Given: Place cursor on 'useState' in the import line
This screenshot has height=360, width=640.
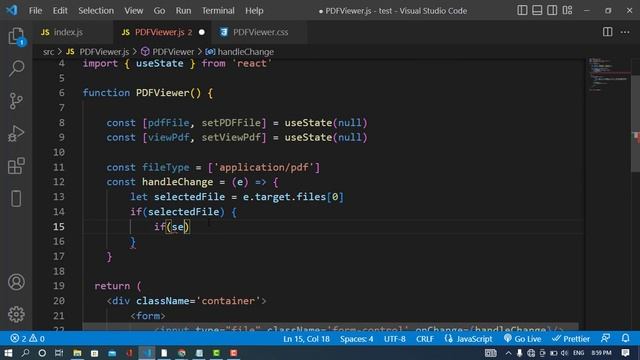Looking at the screenshot, I should point(160,63).
